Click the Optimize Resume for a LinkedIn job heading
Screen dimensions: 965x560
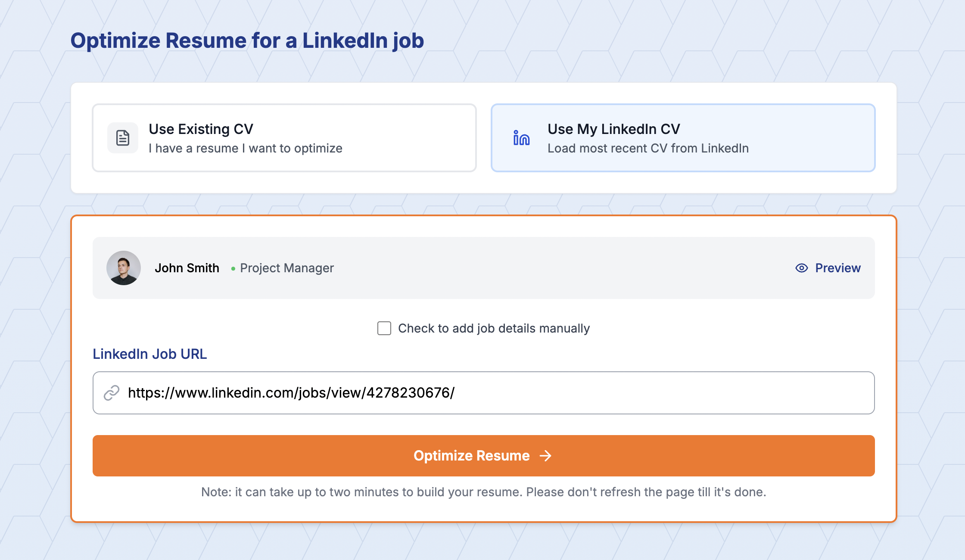247,41
